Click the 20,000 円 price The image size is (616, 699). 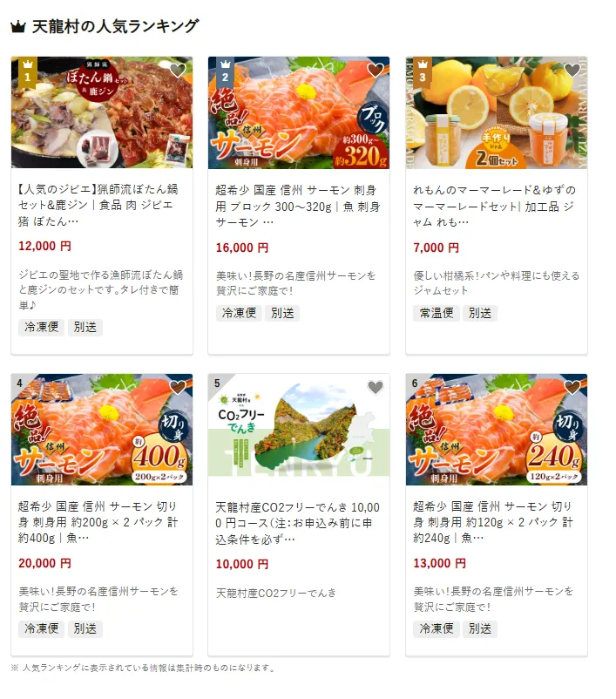[x=44, y=563]
